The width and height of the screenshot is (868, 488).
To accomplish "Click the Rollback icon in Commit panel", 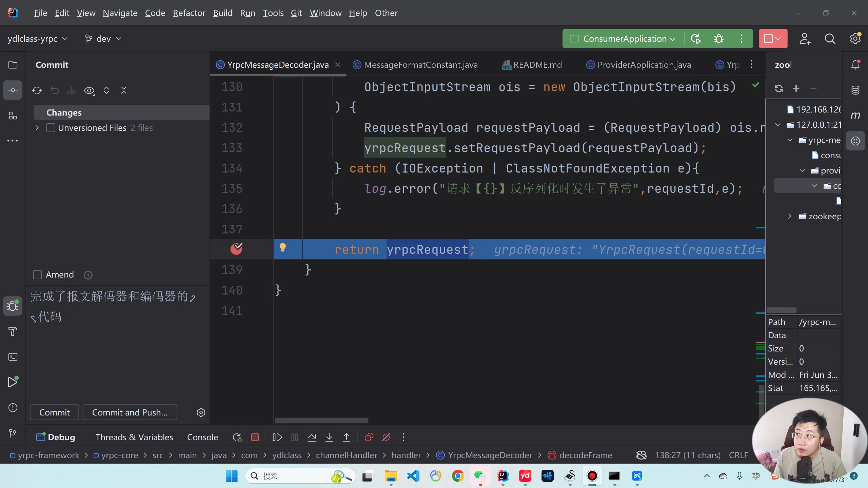I will 55,90.
